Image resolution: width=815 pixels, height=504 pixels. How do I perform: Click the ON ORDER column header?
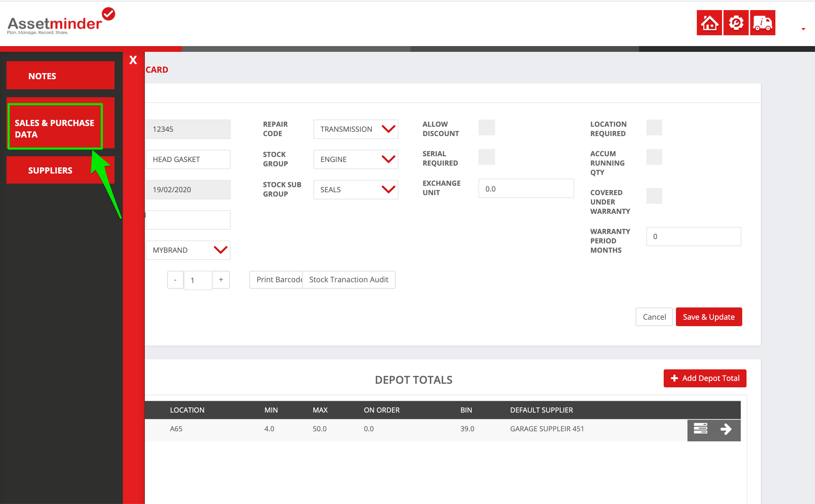point(382,410)
